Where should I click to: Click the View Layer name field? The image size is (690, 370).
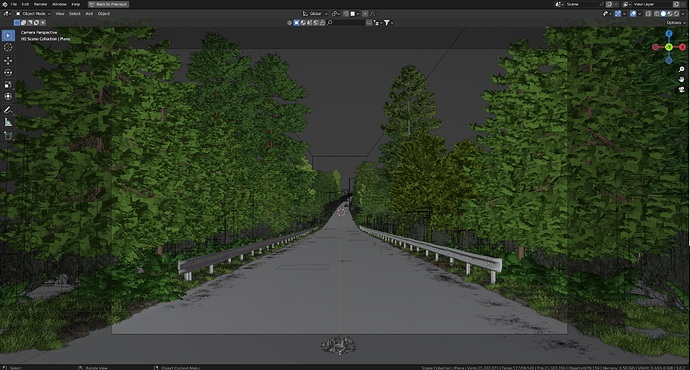[x=651, y=4]
